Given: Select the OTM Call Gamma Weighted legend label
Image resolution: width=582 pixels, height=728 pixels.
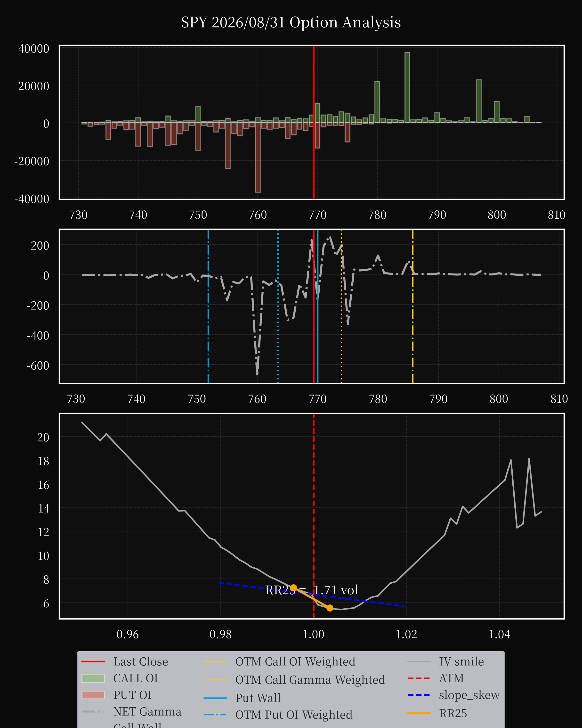Looking at the screenshot, I should pos(310,680).
